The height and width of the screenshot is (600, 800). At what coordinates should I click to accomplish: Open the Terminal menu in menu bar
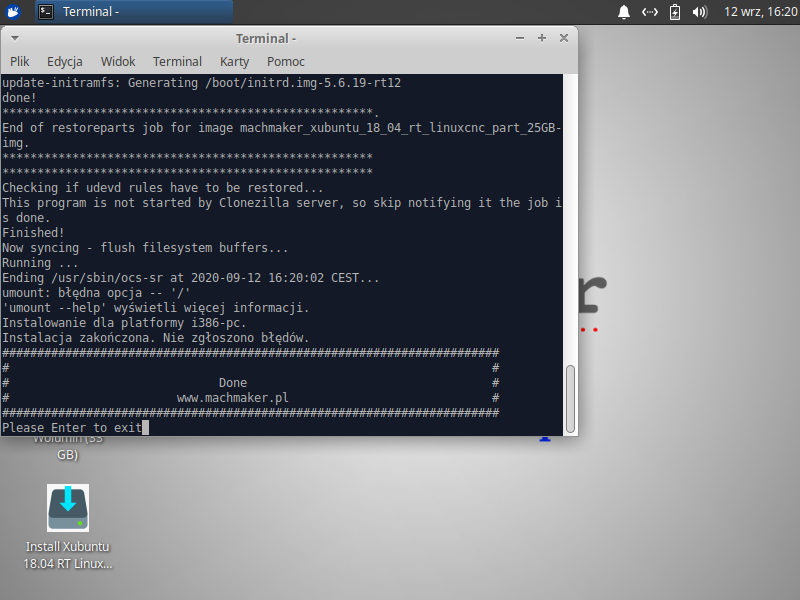tap(177, 61)
